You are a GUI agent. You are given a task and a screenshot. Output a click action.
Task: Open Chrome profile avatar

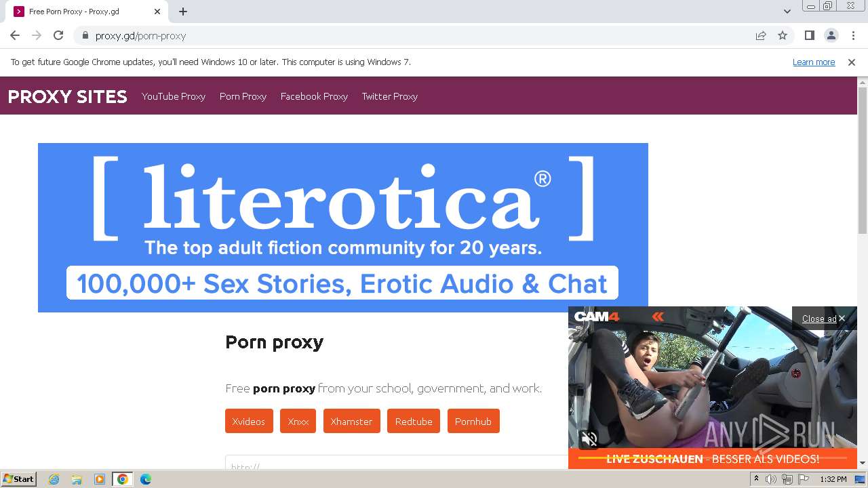[831, 35]
